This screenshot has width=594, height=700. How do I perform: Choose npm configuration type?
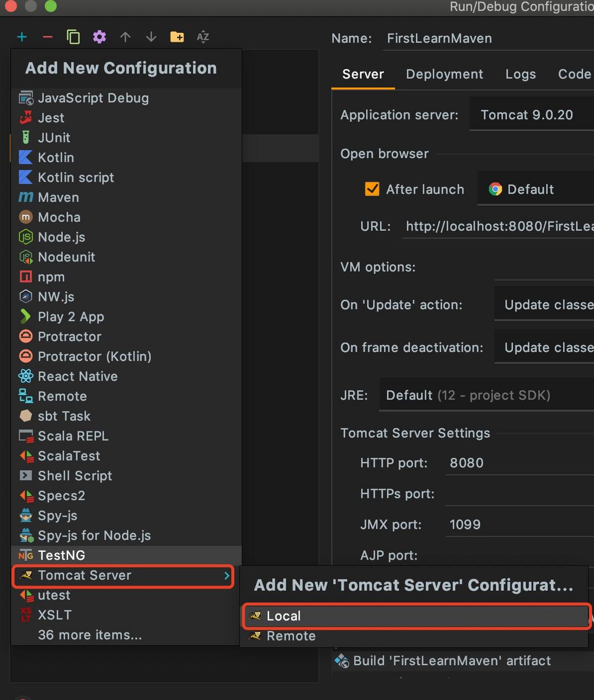126,277
